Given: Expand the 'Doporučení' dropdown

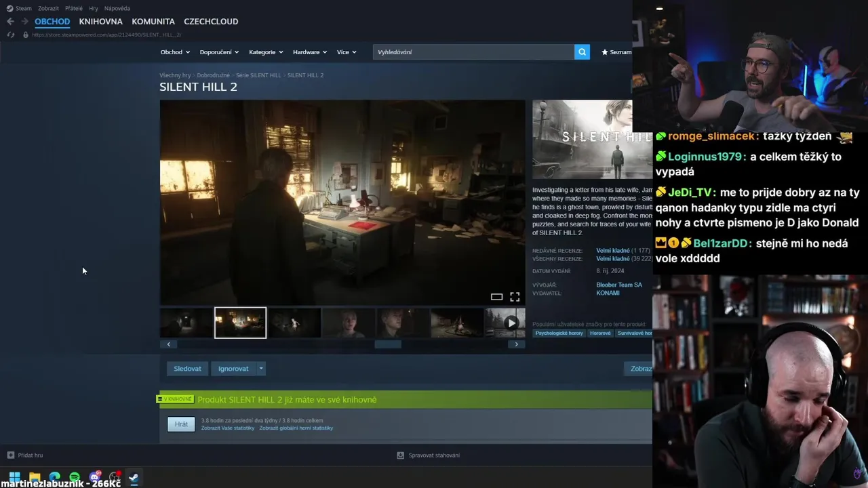Looking at the screenshot, I should [220, 52].
